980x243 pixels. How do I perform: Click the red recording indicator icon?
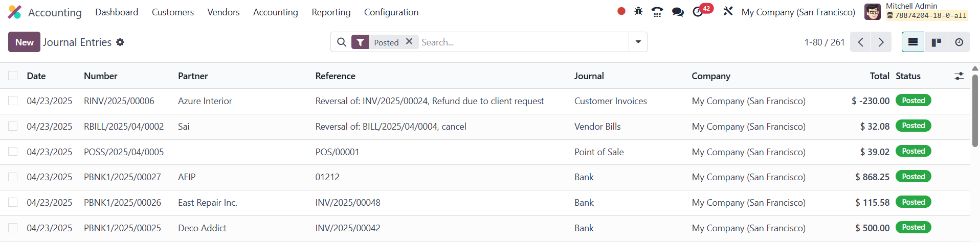pyautogui.click(x=621, y=11)
